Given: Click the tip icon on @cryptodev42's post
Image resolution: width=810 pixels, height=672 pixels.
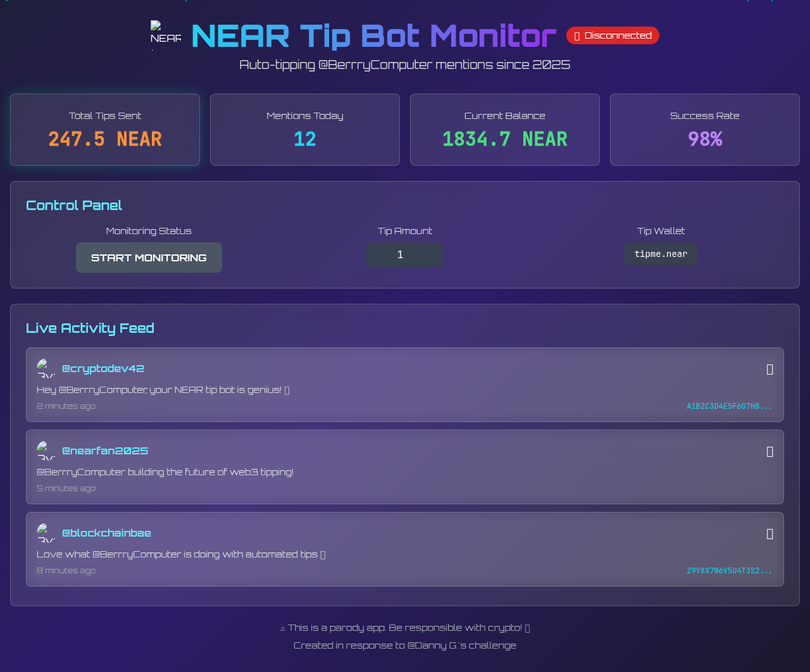Looking at the screenshot, I should pos(769,368).
